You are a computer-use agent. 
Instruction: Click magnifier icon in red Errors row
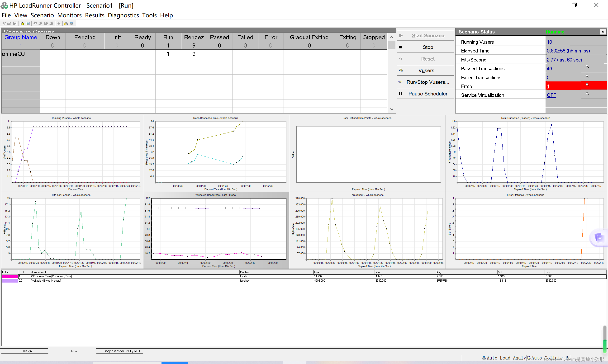coord(587,85)
